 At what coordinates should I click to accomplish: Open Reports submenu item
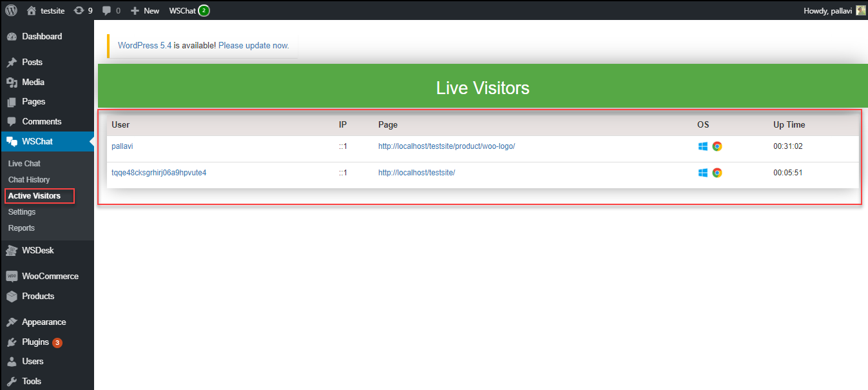(x=21, y=228)
